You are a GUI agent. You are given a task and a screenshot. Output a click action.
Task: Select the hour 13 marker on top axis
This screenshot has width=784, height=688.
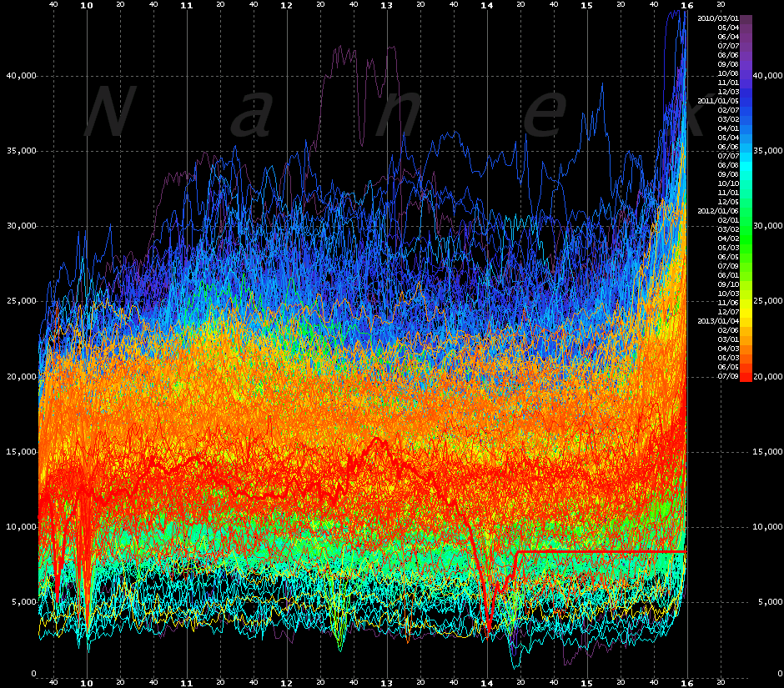(386, 5)
